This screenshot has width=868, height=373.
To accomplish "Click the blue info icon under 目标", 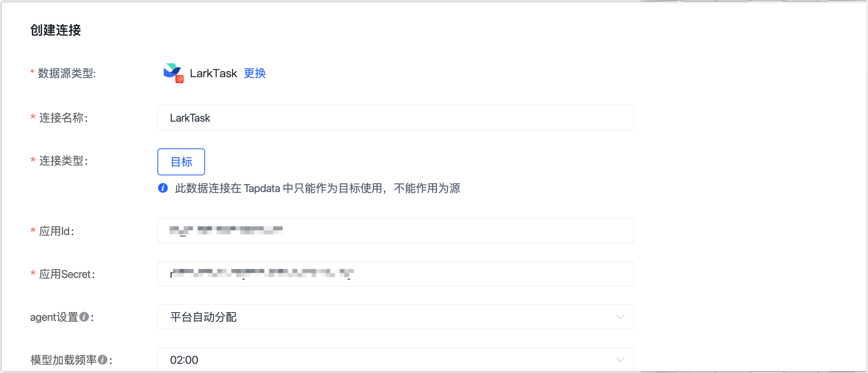I will [x=163, y=188].
